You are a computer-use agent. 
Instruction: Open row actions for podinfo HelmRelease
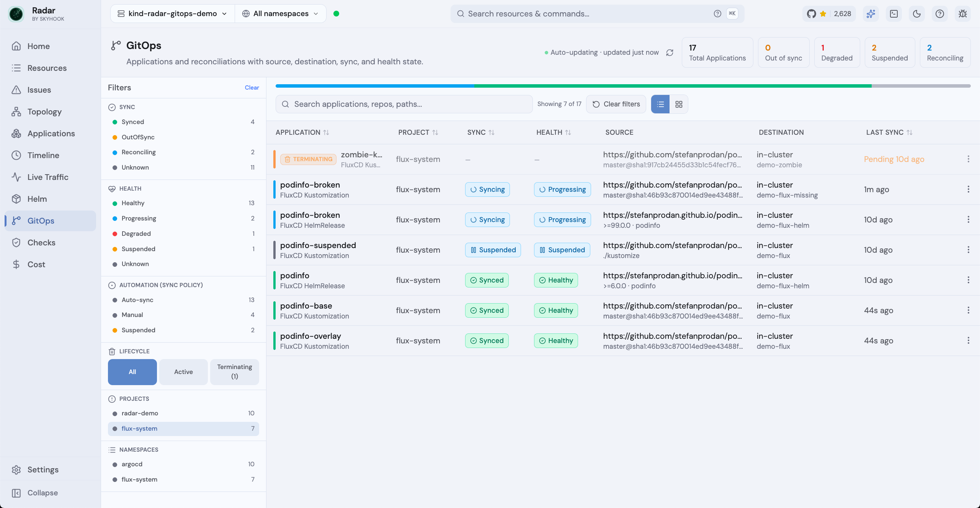point(969,280)
